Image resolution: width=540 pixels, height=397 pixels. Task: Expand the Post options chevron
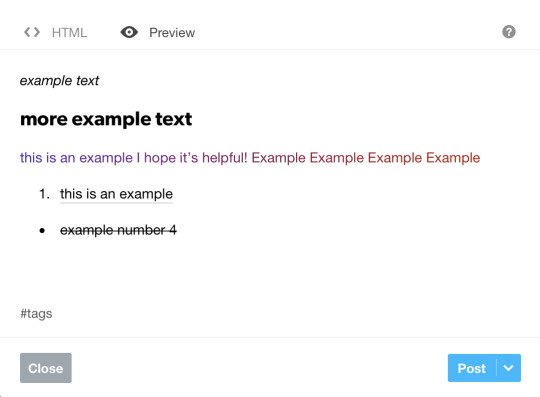(x=509, y=368)
